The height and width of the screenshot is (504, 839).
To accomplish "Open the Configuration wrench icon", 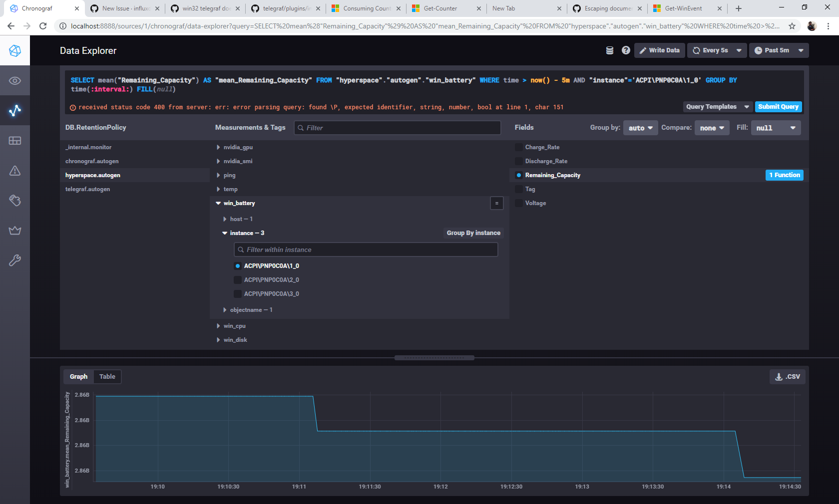I will click(15, 260).
